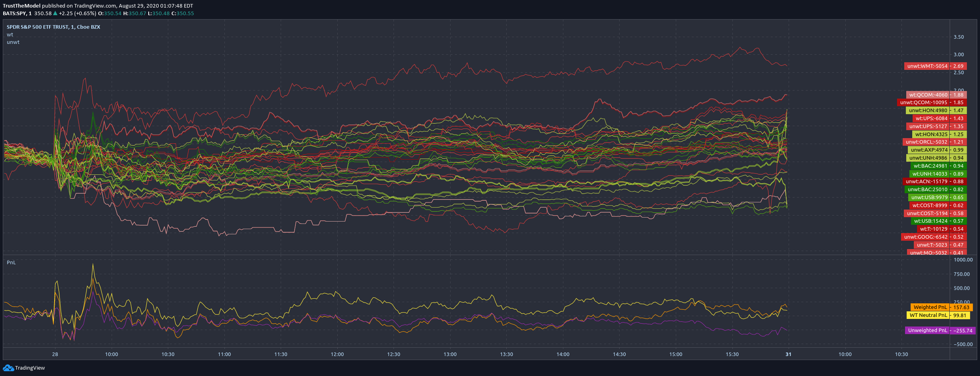Click the PnL pane legend label
Image resolution: width=980 pixels, height=376 pixels.
[11, 262]
